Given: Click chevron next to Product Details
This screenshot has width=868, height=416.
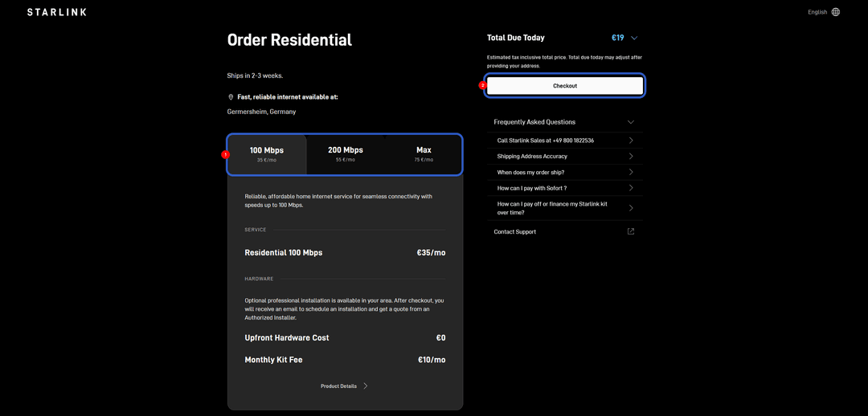Looking at the screenshot, I should [x=366, y=386].
